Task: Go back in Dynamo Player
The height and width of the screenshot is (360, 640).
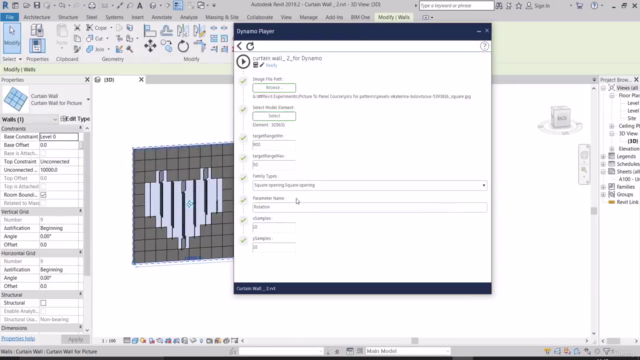Action: [240, 46]
